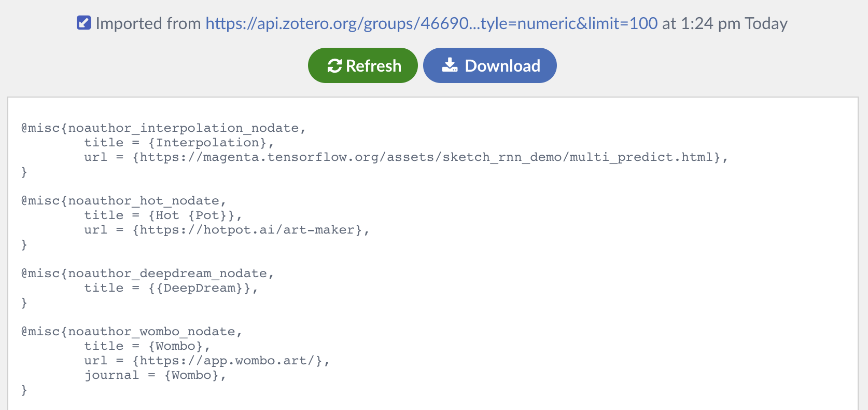The image size is (868, 410).
Task: Click the circular arrows icon in Refresh
Action: coord(334,66)
